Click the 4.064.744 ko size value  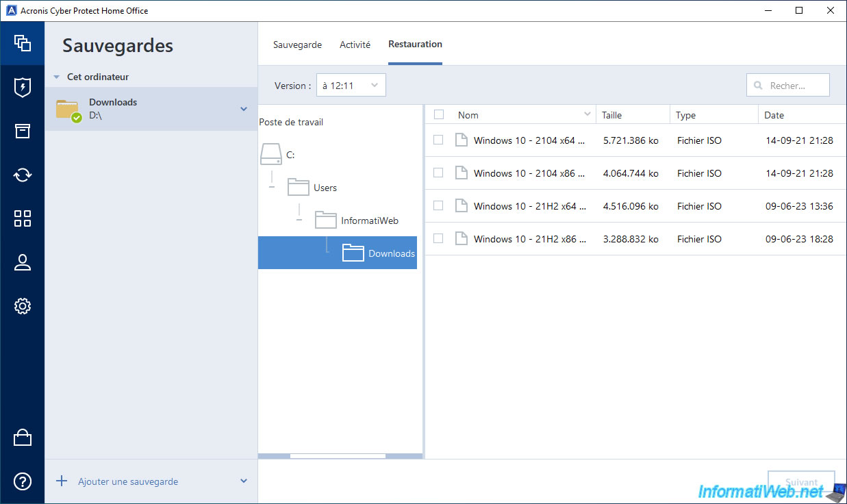pos(631,173)
